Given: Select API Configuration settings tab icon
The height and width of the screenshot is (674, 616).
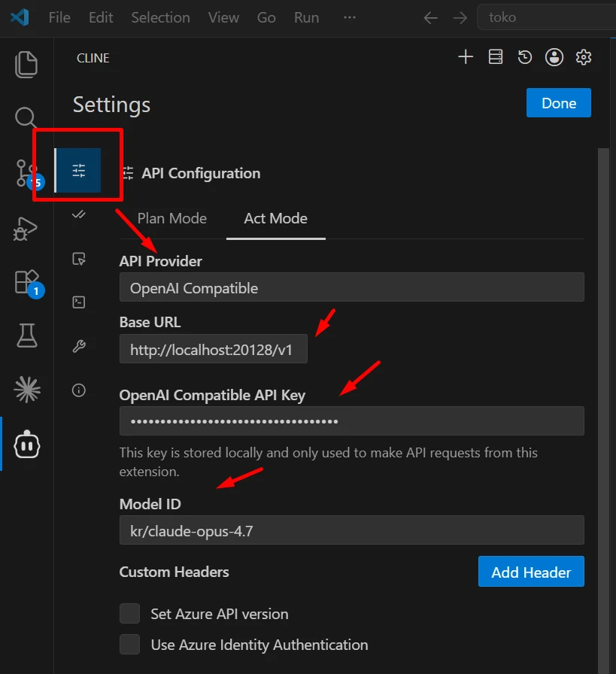Looking at the screenshot, I should pos(78,171).
